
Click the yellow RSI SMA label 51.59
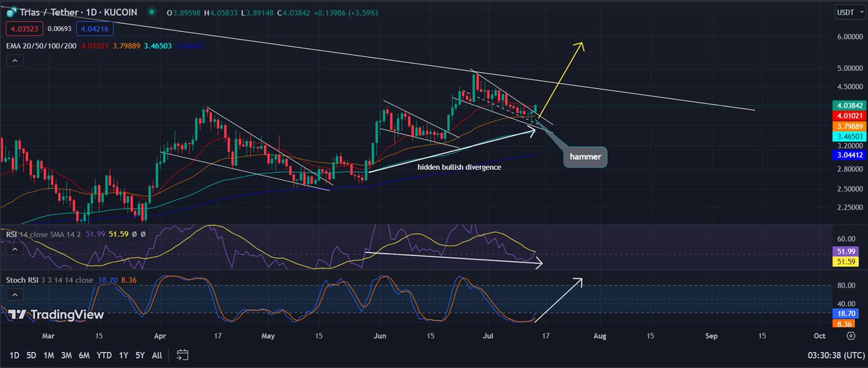(x=845, y=260)
